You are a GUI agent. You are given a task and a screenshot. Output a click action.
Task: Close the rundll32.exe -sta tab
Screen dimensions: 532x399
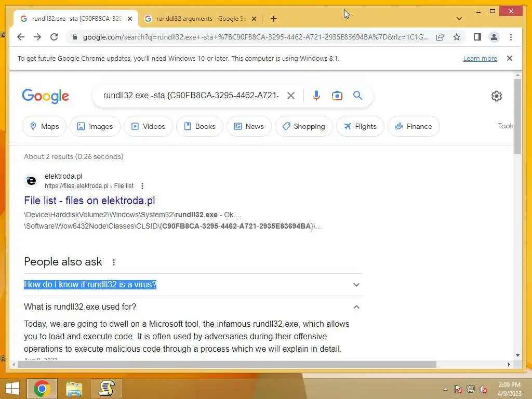(129, 19)
